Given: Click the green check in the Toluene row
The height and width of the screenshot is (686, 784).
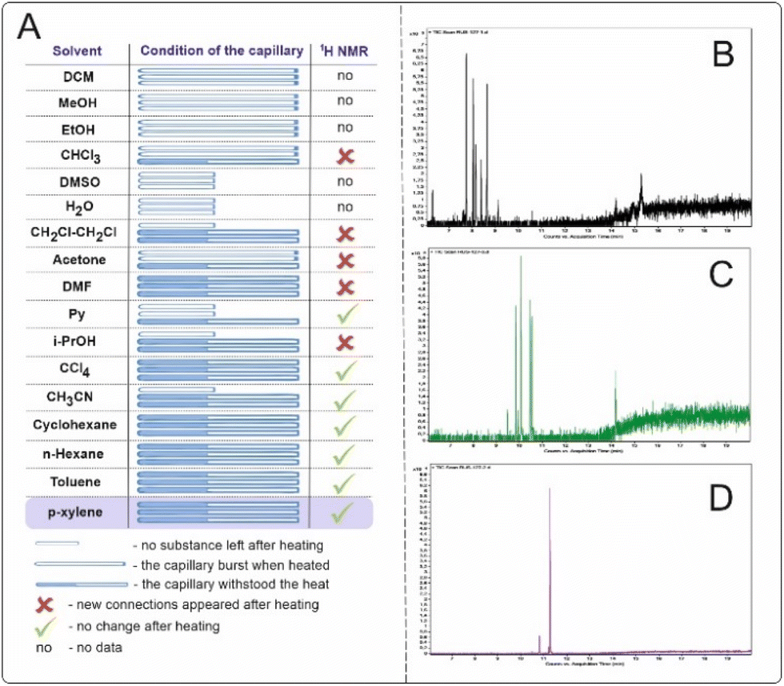Looking at the screenshot, I should pos(344,484).
